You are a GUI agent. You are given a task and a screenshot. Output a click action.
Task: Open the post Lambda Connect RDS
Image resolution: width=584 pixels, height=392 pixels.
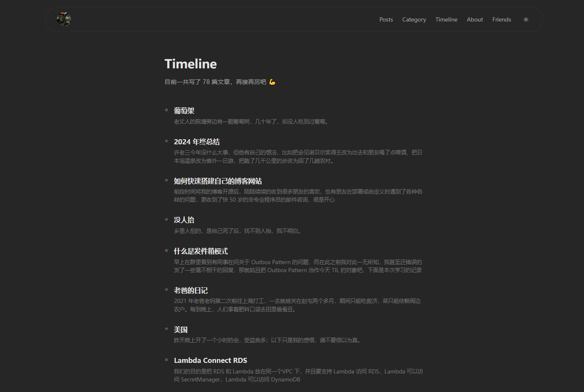pyautogui.click(x=211, y=360)
